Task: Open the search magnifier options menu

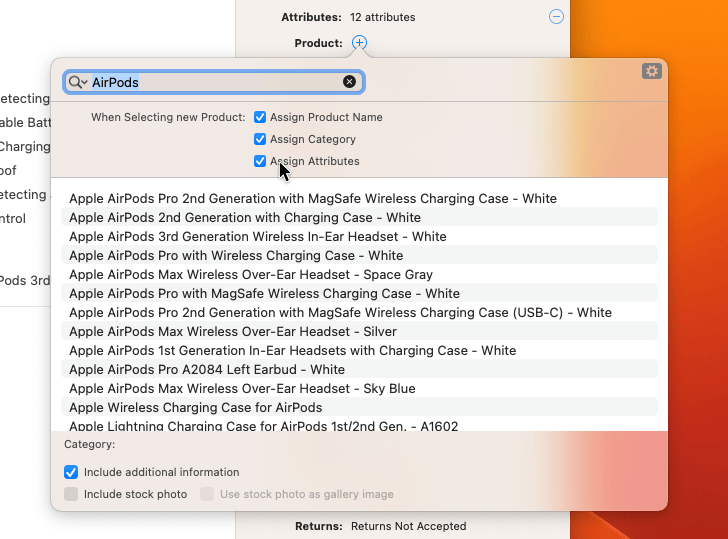Action: 78,82
